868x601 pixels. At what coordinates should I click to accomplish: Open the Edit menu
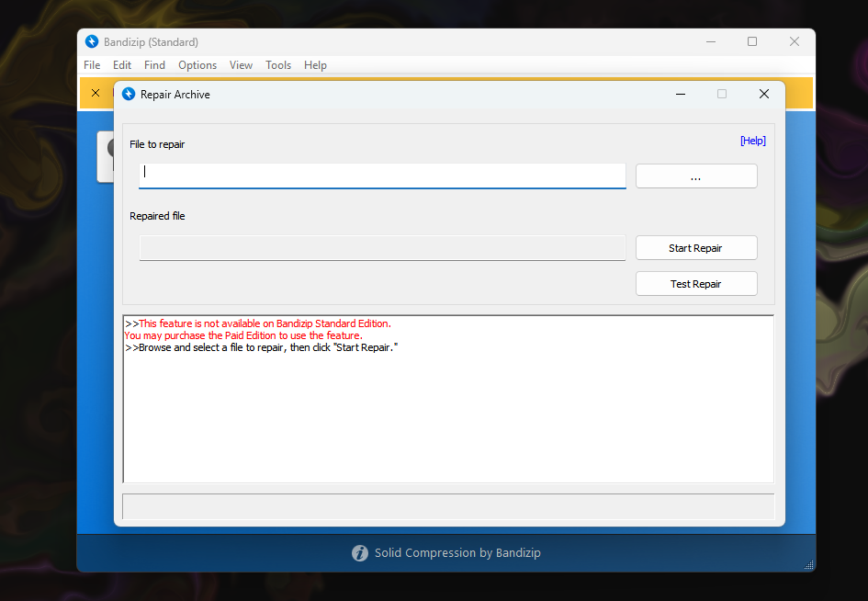point(122,65)
